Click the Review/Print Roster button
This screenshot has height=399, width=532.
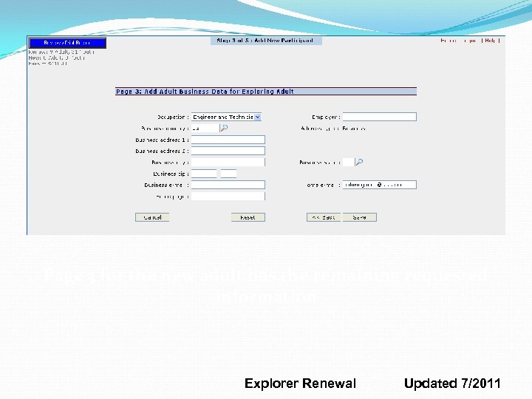(67, 43)
